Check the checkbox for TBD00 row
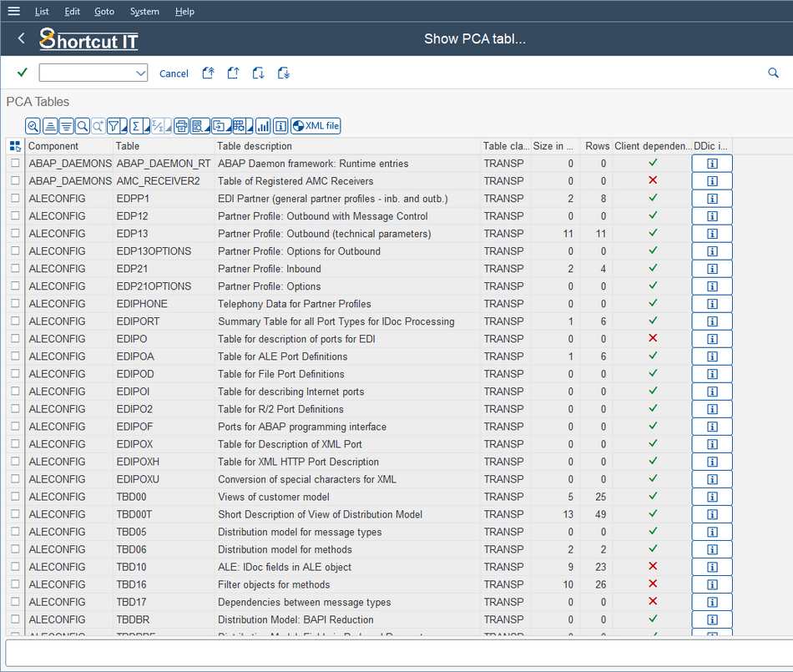 click(x=14, y=497)
